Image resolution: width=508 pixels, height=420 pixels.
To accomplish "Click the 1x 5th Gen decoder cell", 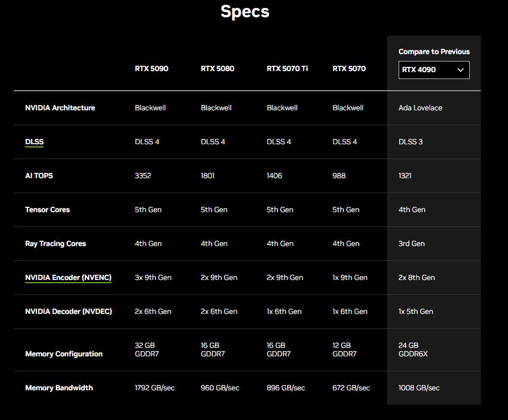I will tap(416, 312).
